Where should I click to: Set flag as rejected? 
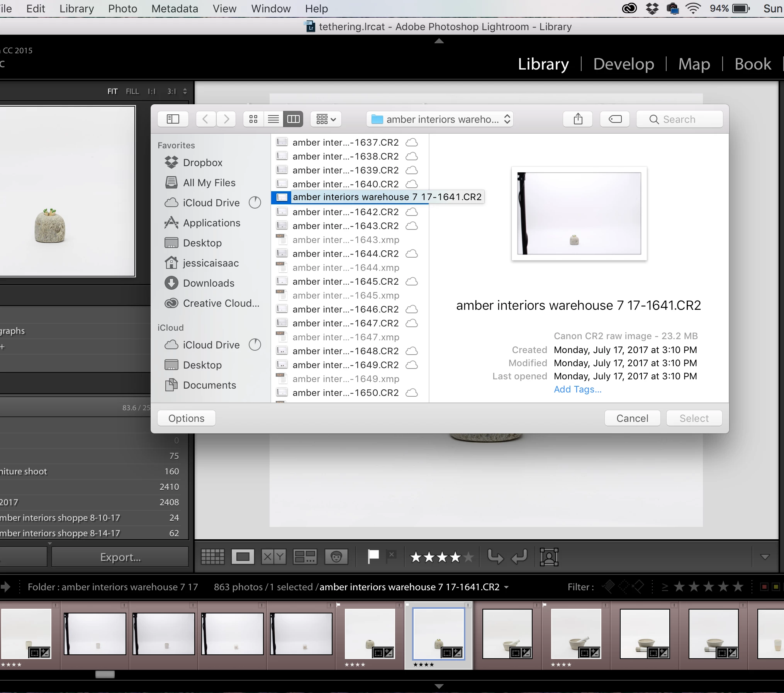coord(391,556)
